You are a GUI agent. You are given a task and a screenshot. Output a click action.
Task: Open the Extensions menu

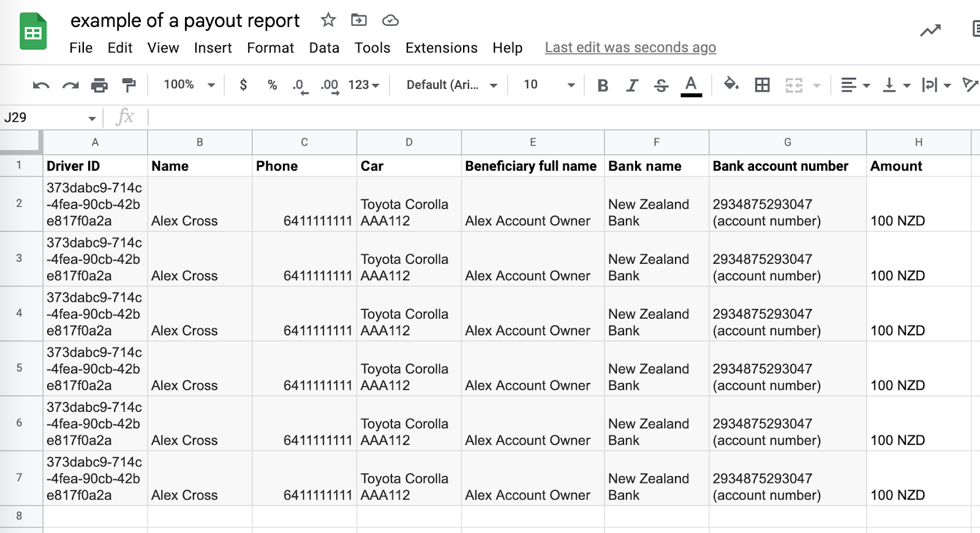441,48
